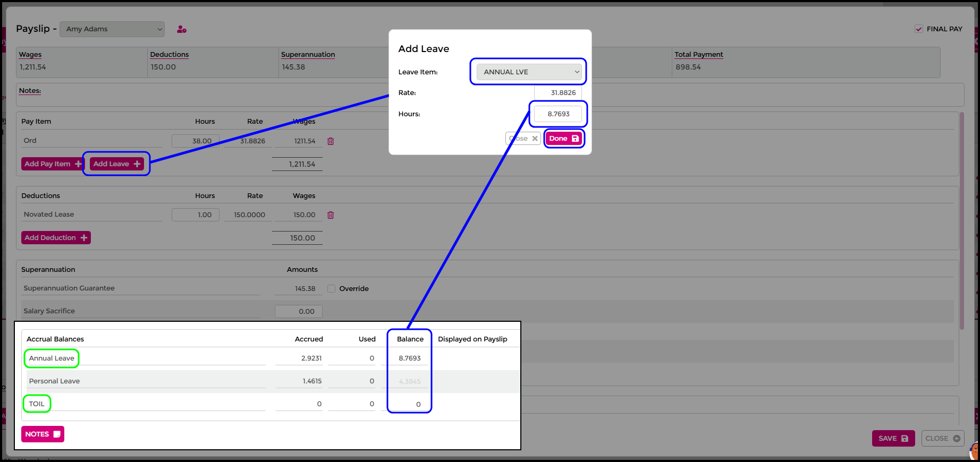Open the Notes button under accrual balances
980x462 pixels.
(x=43, y=434)
